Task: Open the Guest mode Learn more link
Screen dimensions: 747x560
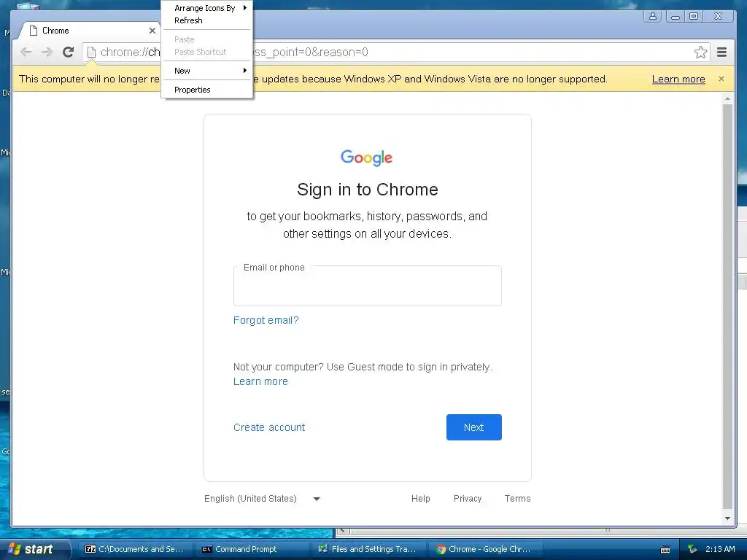Action: (260, 381)
